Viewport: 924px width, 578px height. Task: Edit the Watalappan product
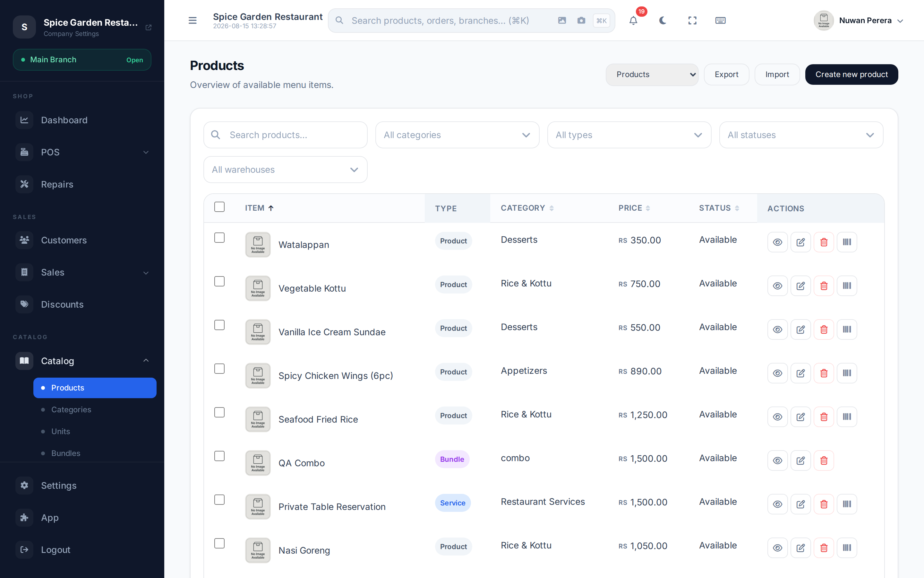click(x=801, y=242)
